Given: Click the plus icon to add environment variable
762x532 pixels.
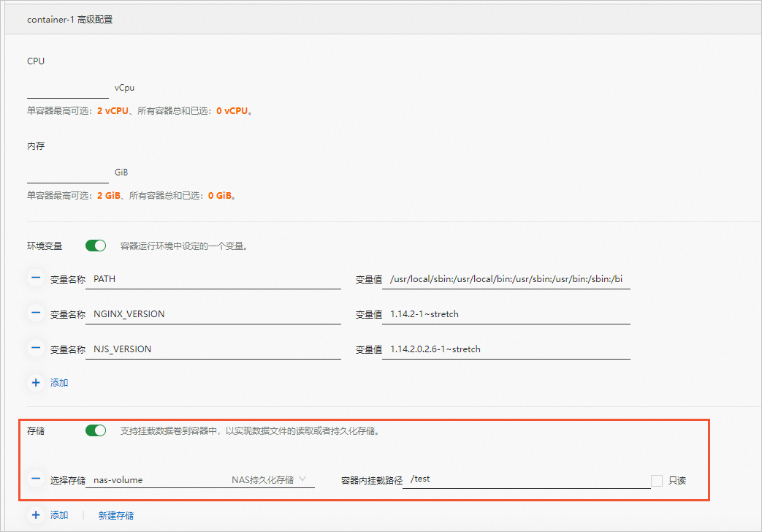Looking at the screenshot, I should coord(36,382).
